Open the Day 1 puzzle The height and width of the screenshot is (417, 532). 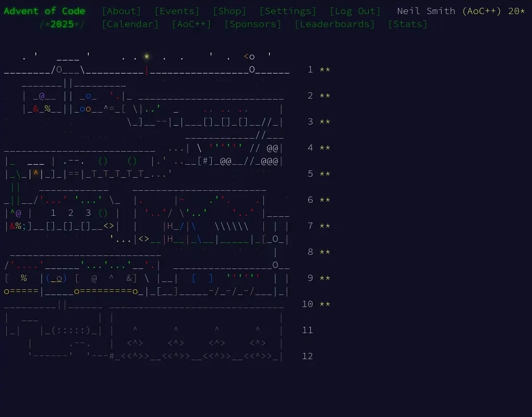click(x=310, y=69)
